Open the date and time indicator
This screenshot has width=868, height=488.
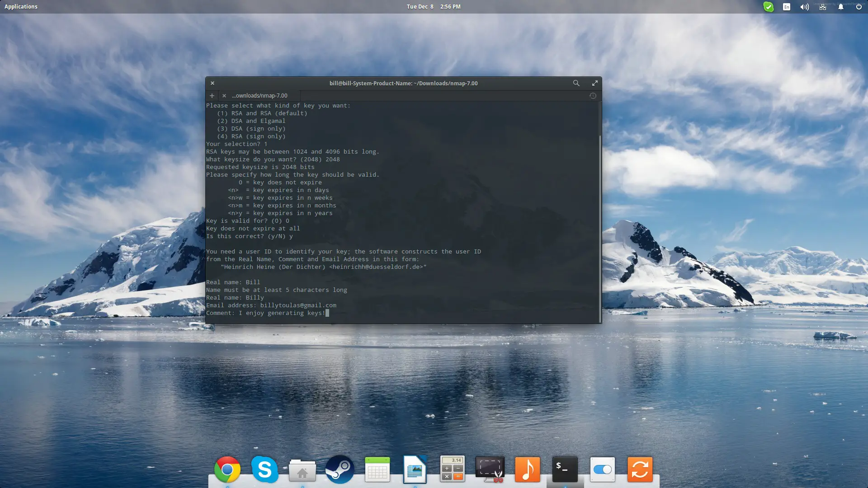[x=433, y=7]
